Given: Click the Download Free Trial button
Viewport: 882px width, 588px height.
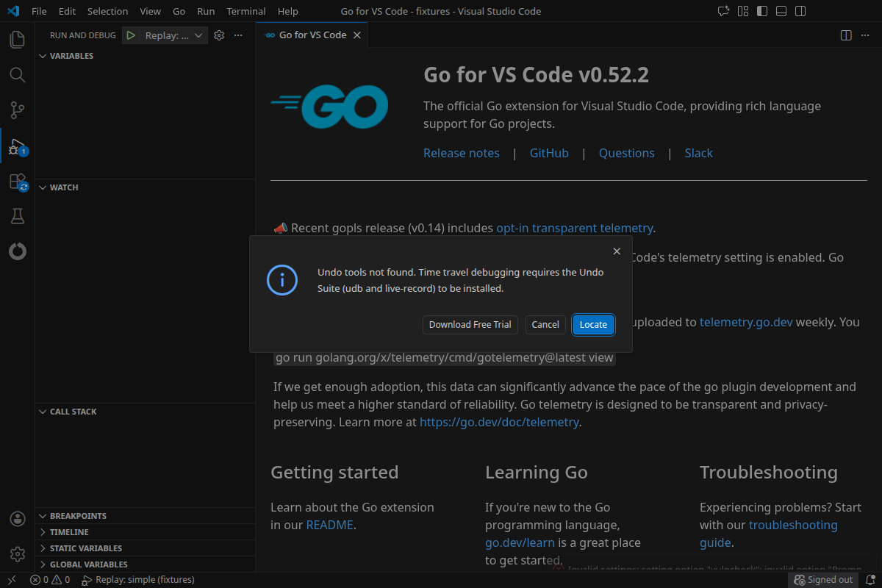Looking at the screenshot, I should coord(470,325).
